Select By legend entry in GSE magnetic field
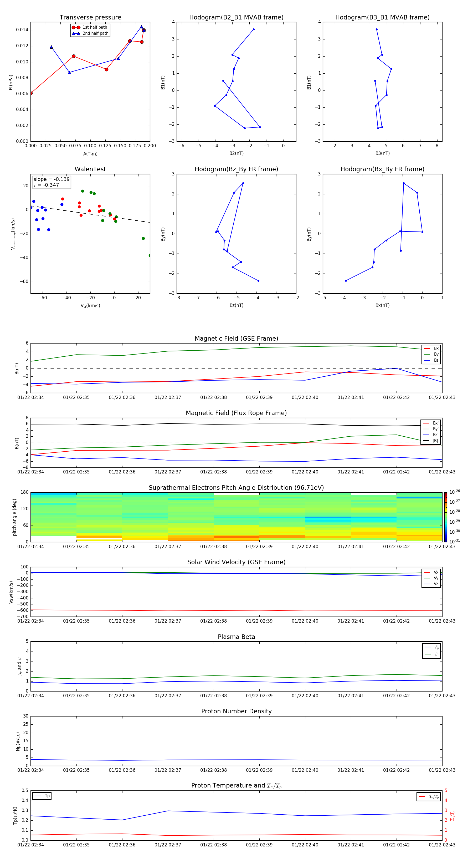The height and width of the screenshot is (868, 473). pos(431,354)
